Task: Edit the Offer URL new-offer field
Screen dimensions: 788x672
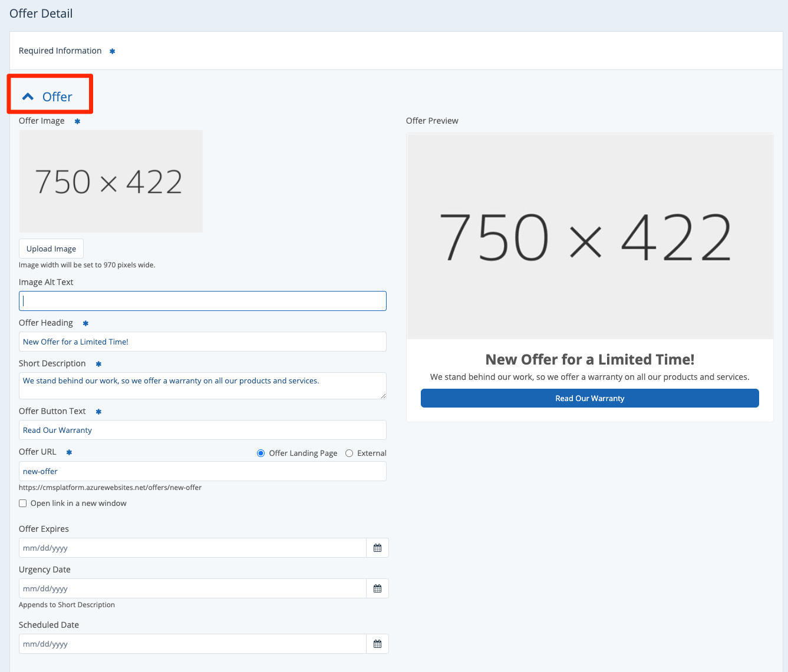Action: 202,471
